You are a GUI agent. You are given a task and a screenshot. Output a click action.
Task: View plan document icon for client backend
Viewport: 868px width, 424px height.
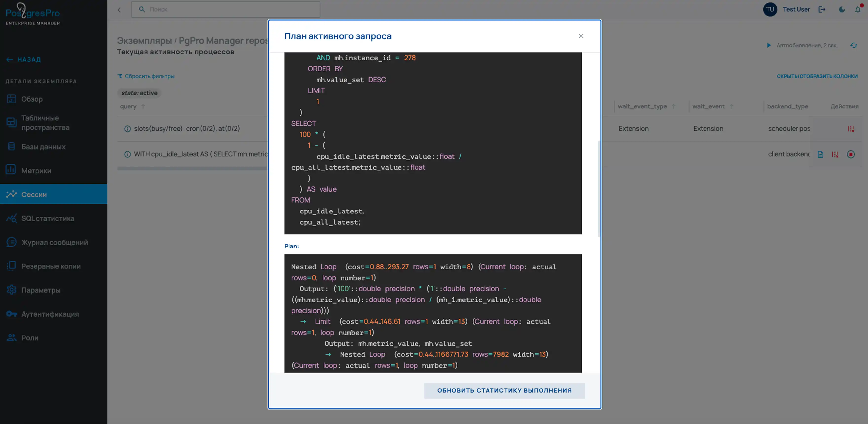[x=820, y=154]
